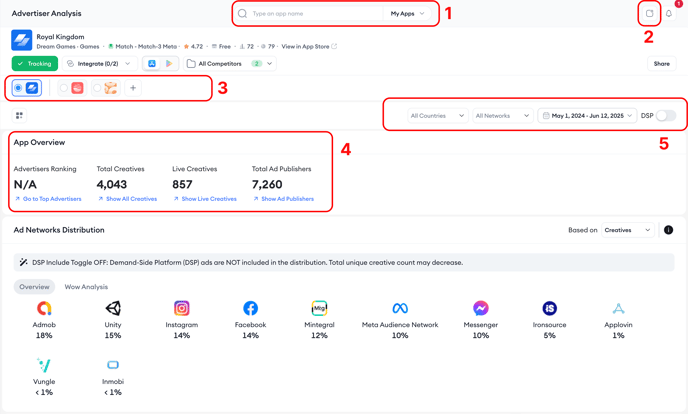The image size is (688, 414).
Task: Click the App Overview heading
Action: click(39, 143)
